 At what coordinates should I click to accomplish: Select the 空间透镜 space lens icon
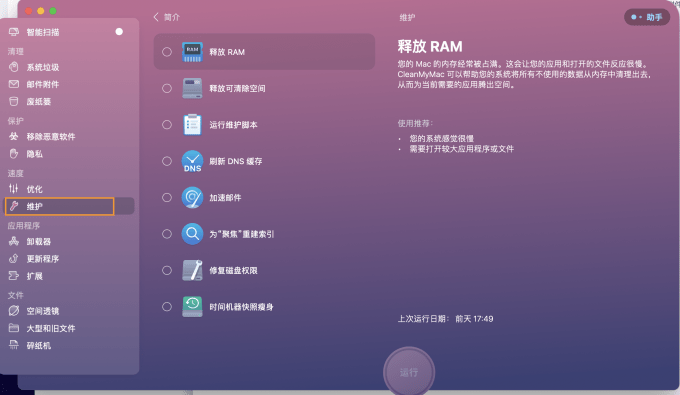click(14, 310)
